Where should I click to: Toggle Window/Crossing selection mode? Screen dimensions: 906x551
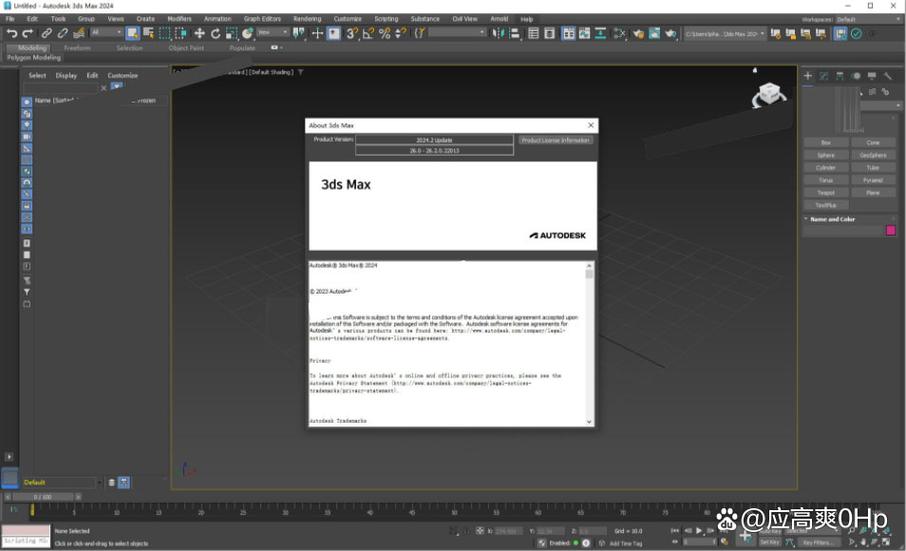180,33
